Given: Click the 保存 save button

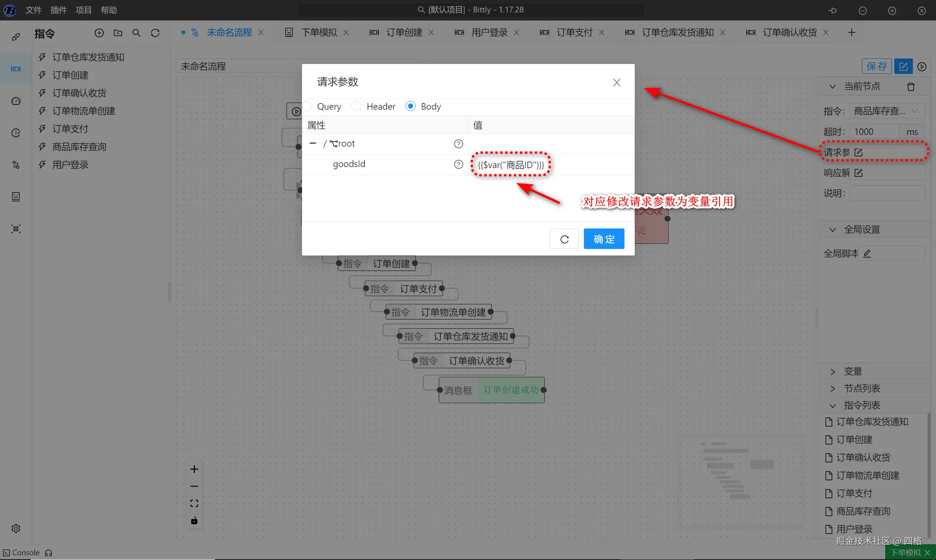Looking at the screenshot, I should pyautogui.click(x=876, y=67).
